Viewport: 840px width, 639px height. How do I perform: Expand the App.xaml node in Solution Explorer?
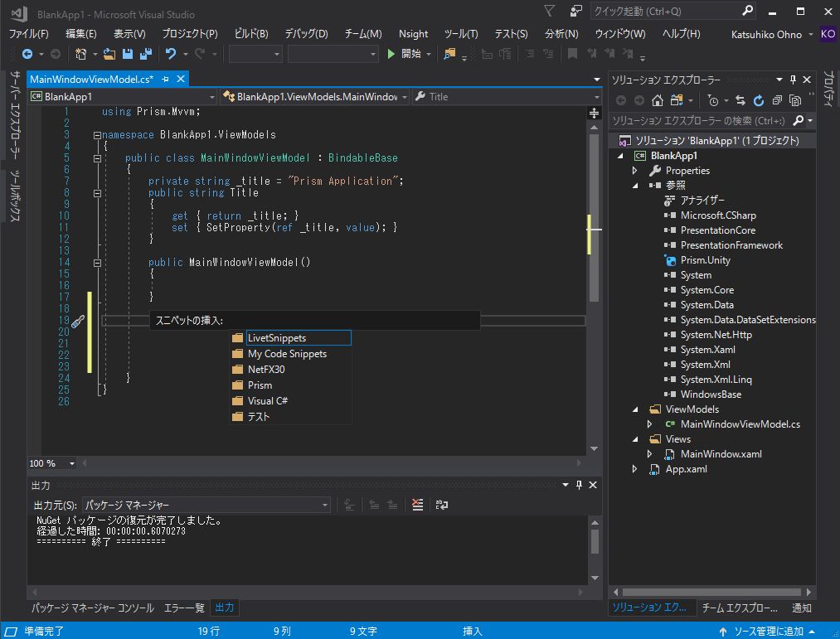[x=635, y=468]
